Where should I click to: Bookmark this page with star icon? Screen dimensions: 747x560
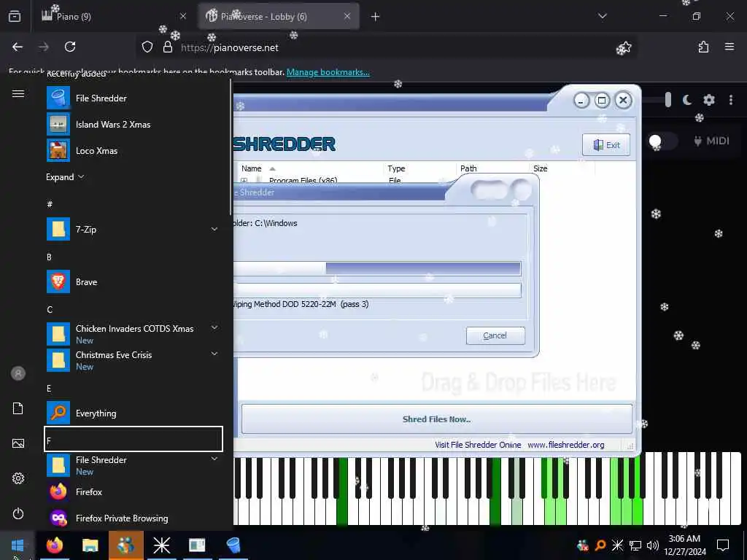[x=624, y=47]
